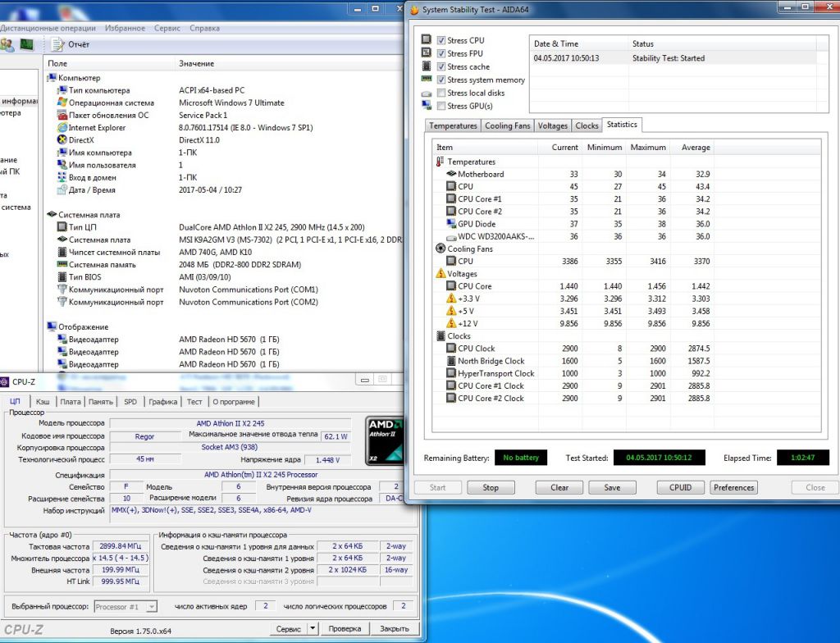Click the Internet Explorer row icon
This screenshot has height=643, width=840.
(x=62, y=127)
